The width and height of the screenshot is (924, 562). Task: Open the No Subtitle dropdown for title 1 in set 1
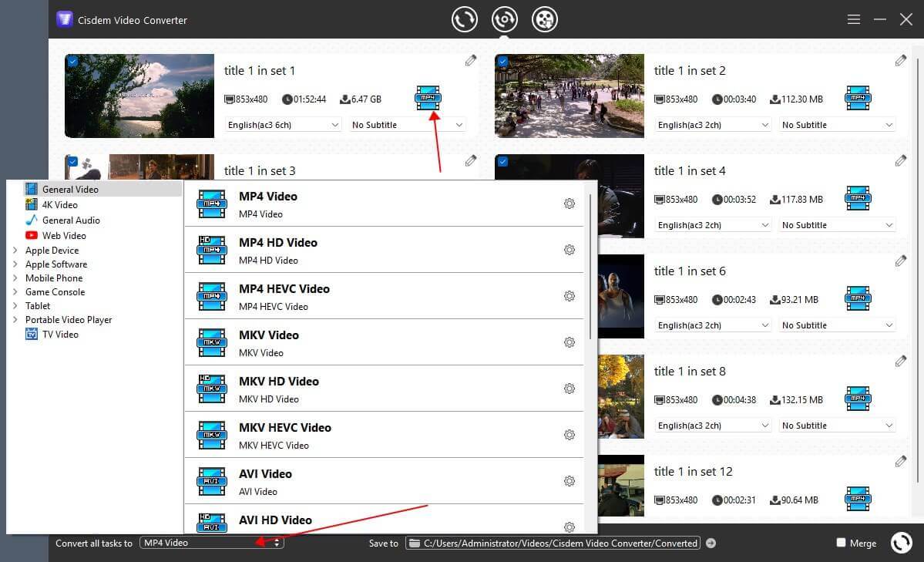[x=407, y=124]
